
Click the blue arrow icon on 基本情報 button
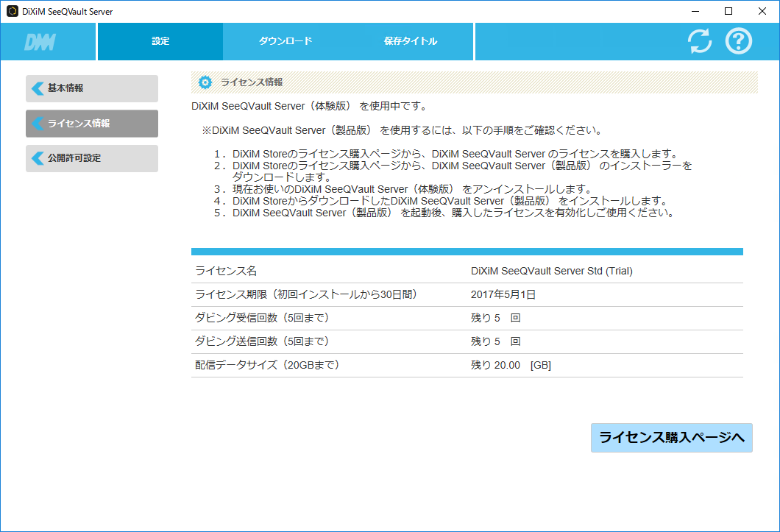37,88
